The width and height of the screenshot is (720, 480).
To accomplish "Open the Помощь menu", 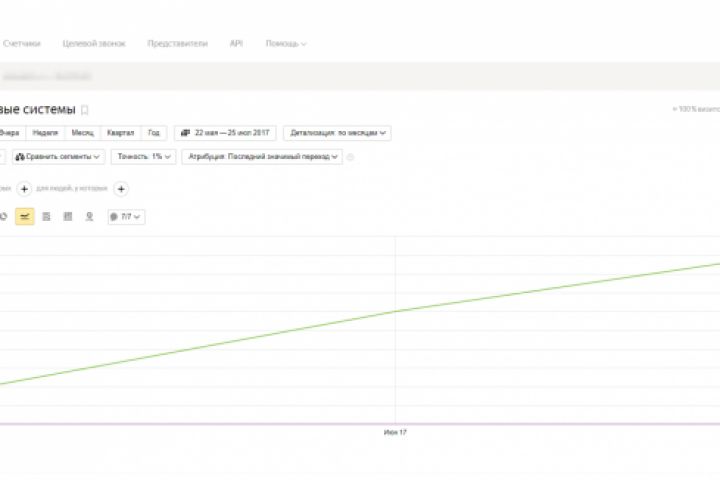I will (286, 44).
